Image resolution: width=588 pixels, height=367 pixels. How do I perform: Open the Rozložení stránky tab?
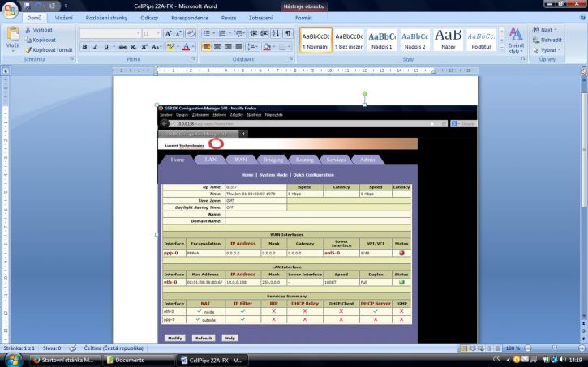(x=106, y=18)
